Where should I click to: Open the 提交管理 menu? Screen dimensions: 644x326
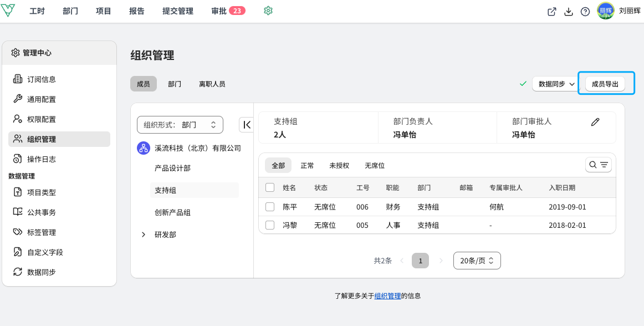point(178,11)
